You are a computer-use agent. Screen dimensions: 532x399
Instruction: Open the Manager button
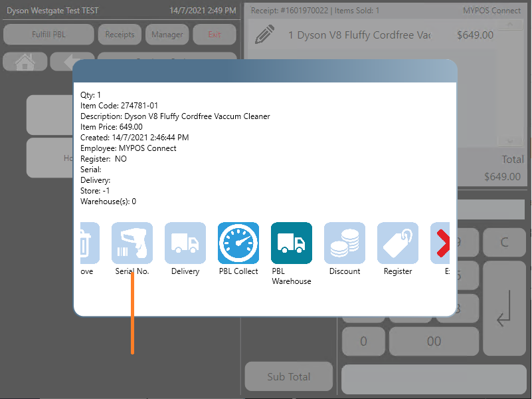point(167,35)
